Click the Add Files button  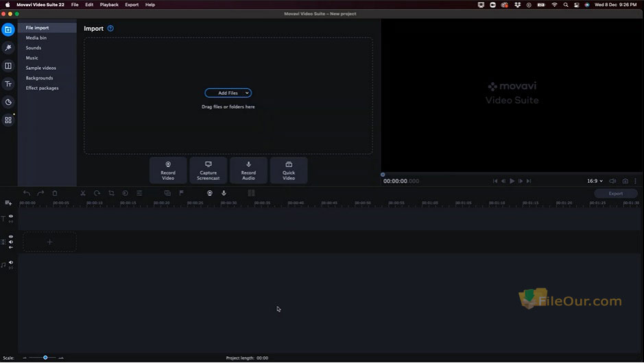[x=228, y=93]
